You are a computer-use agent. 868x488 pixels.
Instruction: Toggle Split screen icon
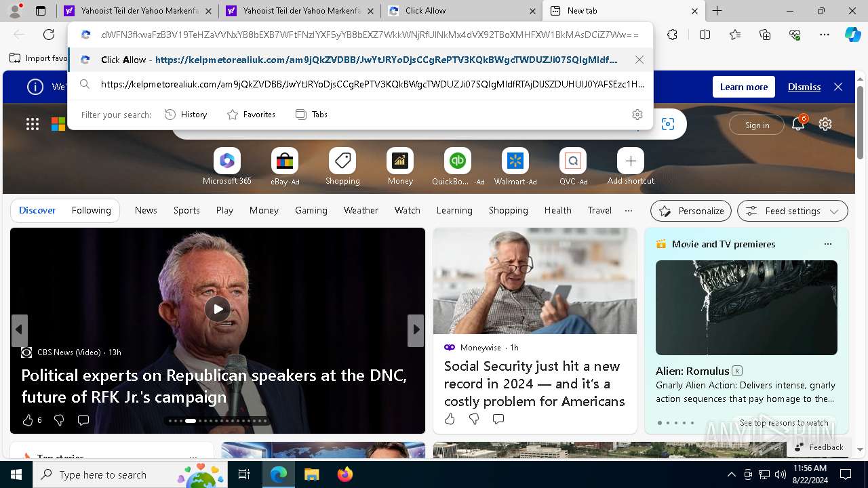705,35
